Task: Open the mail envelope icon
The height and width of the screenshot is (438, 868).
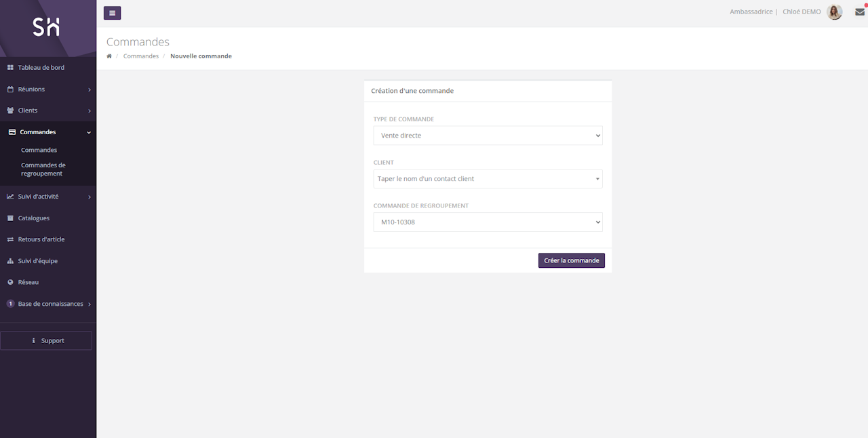Action: 860,12
